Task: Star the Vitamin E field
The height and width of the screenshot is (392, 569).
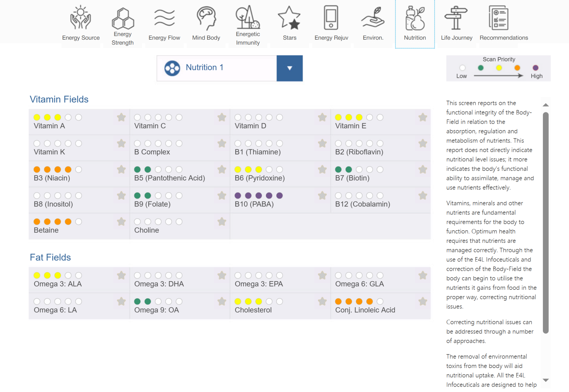Action: pyautogui.click(x=423, y=117)
